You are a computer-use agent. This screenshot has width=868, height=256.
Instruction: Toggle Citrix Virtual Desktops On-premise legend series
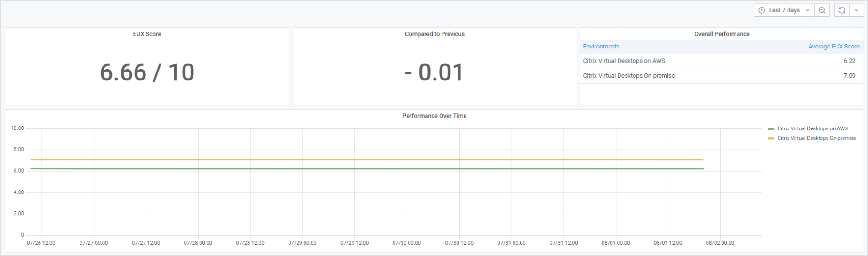click(816, 138)
